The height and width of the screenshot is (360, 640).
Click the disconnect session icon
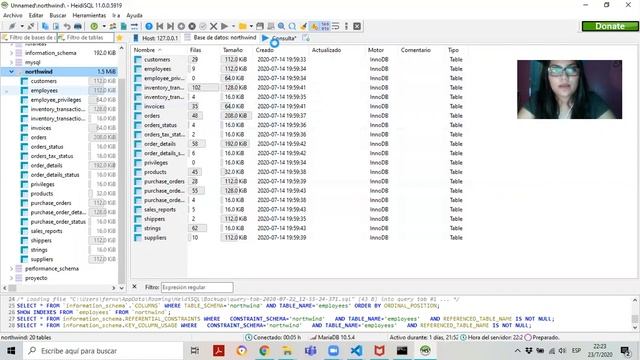(31, 26)
